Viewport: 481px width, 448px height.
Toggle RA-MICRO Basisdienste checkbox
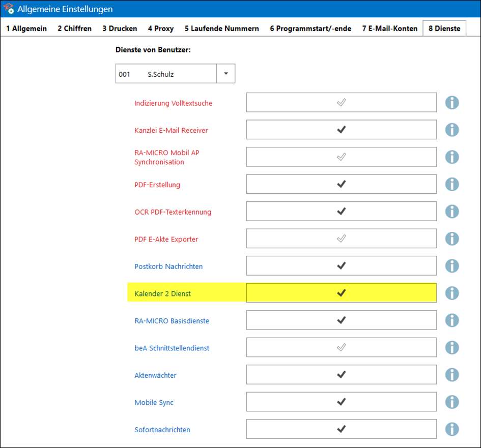coord(342,320)
